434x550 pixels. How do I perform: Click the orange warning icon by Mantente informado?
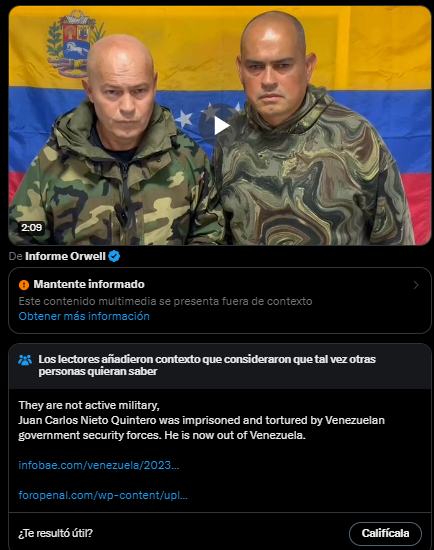(x=24, y=284)
